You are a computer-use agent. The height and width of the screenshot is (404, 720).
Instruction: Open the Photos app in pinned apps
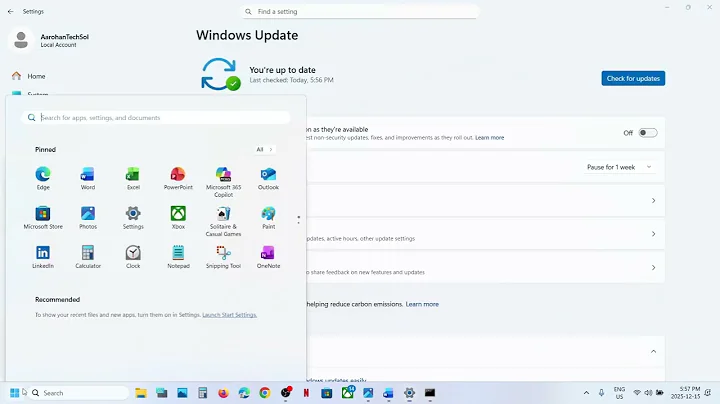88,218
